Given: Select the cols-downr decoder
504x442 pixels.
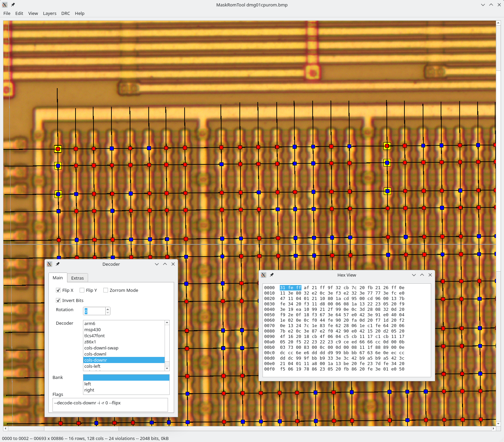Looking at the screenshot, I should [x=124, y=360].
